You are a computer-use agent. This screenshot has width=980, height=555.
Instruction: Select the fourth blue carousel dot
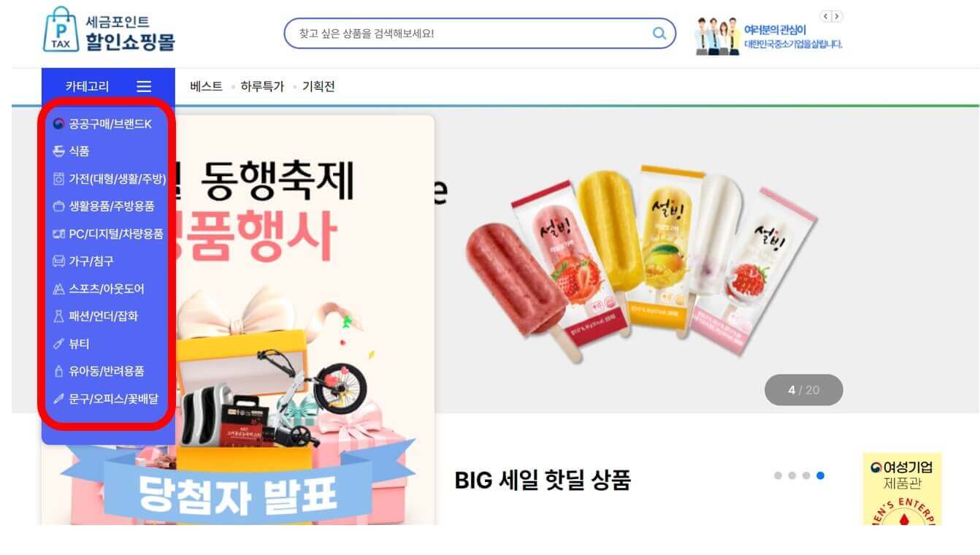(820, 475)
